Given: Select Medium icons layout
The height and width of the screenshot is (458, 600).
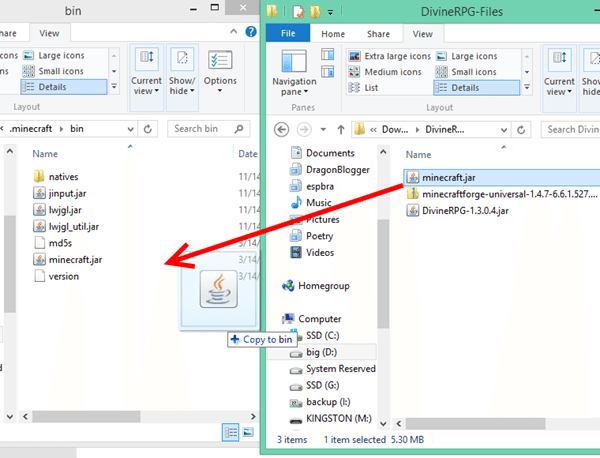Looking at the screenshot, I should 385,72.
